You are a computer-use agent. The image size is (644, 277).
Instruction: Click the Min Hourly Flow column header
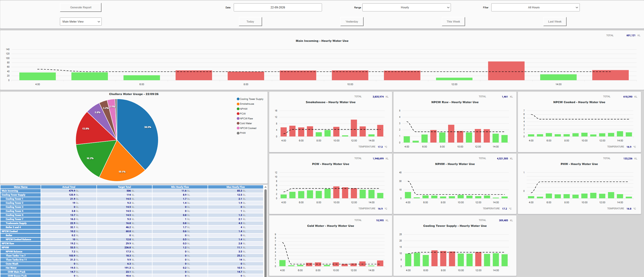pos(180,187)
